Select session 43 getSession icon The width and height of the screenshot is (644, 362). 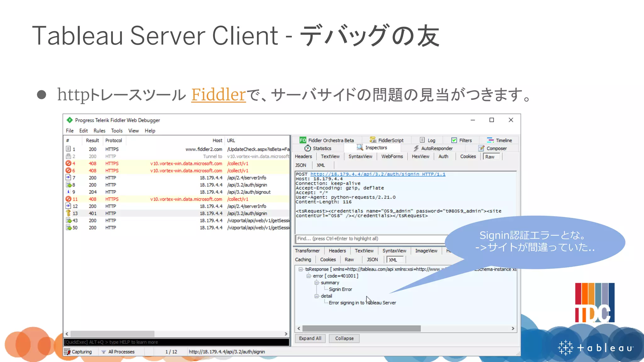click(69, 220)
